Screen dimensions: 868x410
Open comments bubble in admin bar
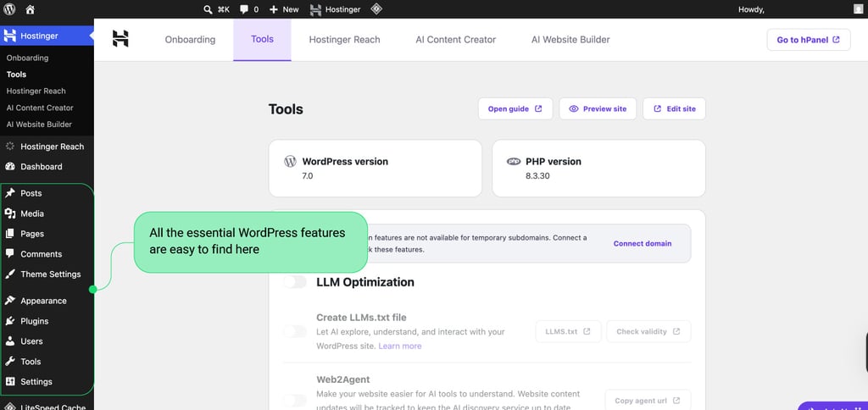pos(249,9)
